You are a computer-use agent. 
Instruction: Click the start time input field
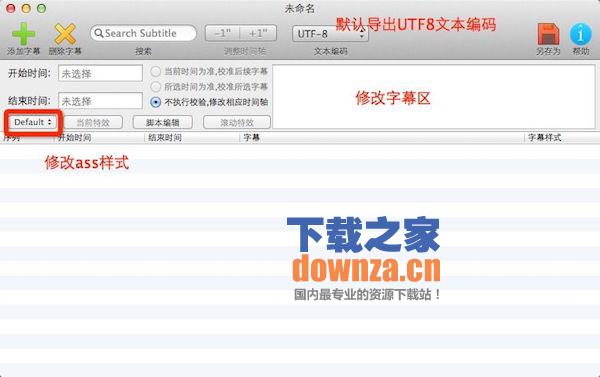pyautogui.click(x=100, y=73)
